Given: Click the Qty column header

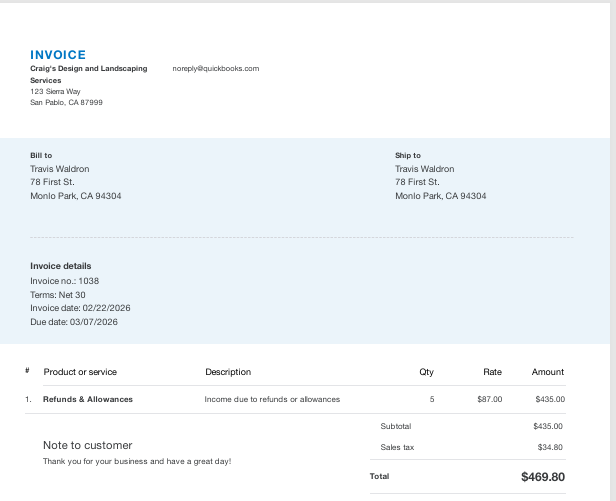Looking at the screenshot, I should coord(427,372).
